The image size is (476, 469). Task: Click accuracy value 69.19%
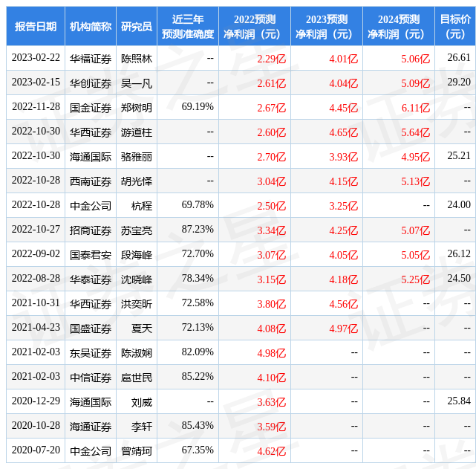(198, 107)
